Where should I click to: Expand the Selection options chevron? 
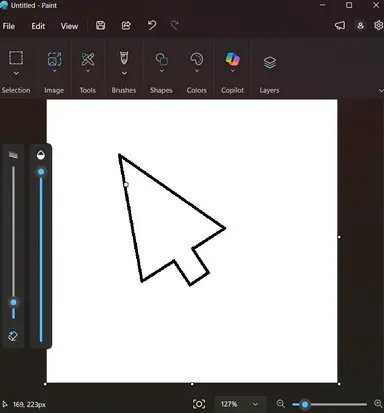point(16,73)
